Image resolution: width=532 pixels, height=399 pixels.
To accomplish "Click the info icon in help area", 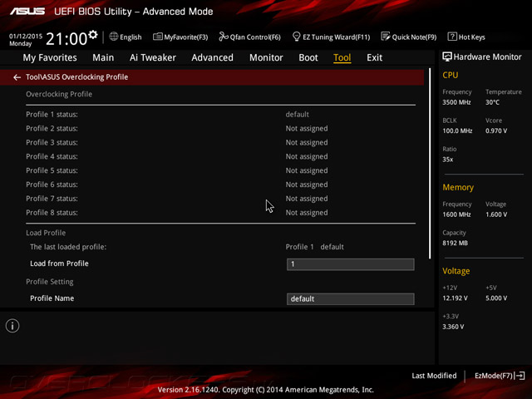I will (12, 326).
